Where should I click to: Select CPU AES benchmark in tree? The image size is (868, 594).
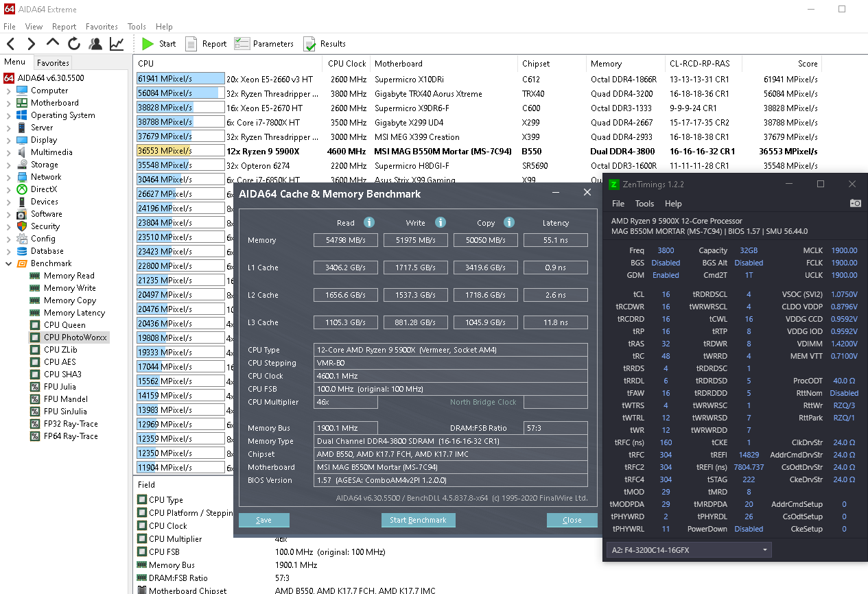(x=60, y=362)
